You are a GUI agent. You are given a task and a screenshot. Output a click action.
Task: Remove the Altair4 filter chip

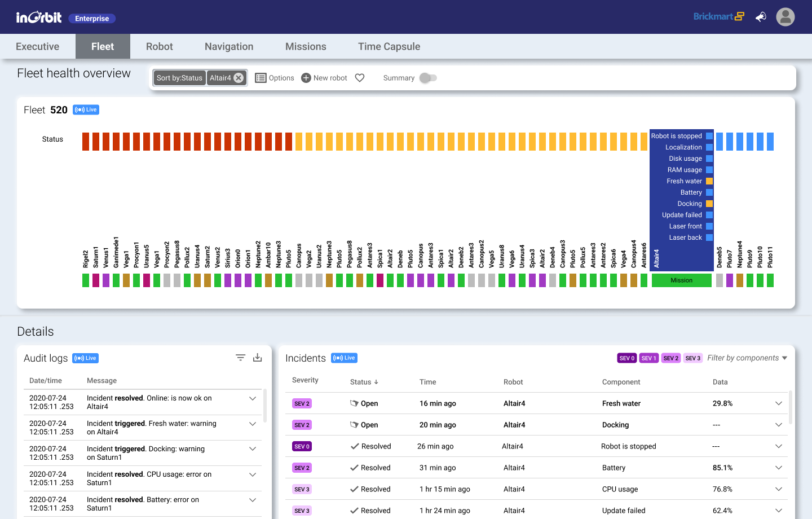[x=239, y=78]
